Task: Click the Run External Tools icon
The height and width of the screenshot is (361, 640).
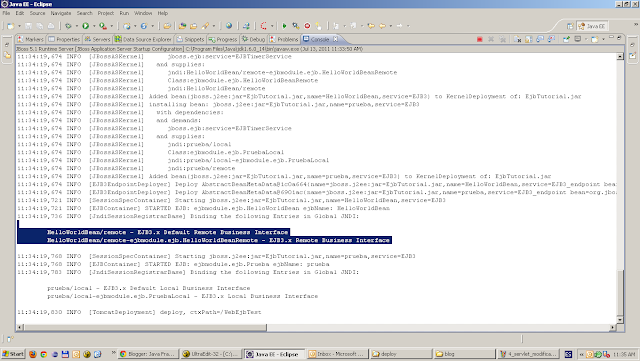Action: 103,26
